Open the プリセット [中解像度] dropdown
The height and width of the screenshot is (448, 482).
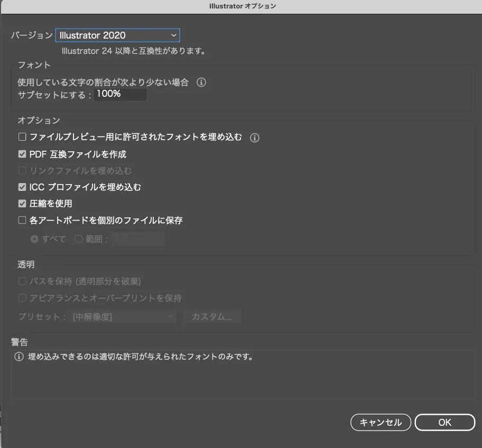(122, 316)
